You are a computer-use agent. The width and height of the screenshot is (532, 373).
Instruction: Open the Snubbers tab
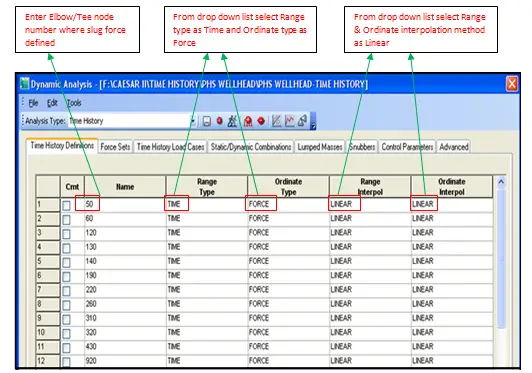(362, 147)
